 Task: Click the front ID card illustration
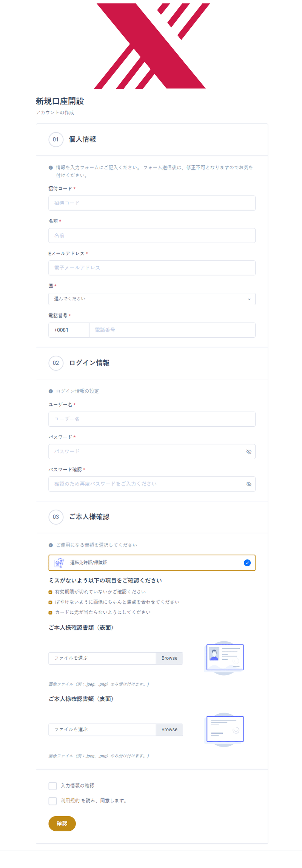point(225,657)
